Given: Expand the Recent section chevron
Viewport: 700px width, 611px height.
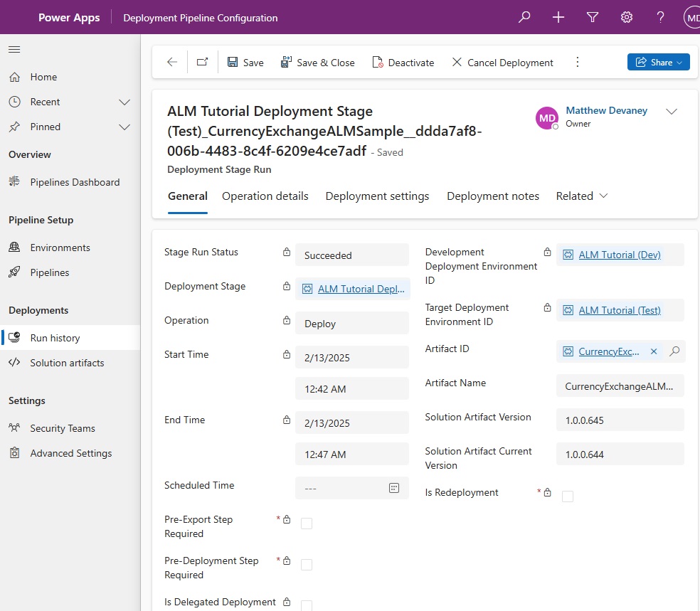Looking at the screenshot, I should coord(124,102).
